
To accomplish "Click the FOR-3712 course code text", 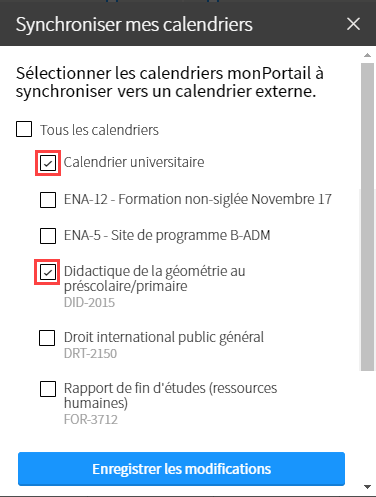I will coord(91,419).
